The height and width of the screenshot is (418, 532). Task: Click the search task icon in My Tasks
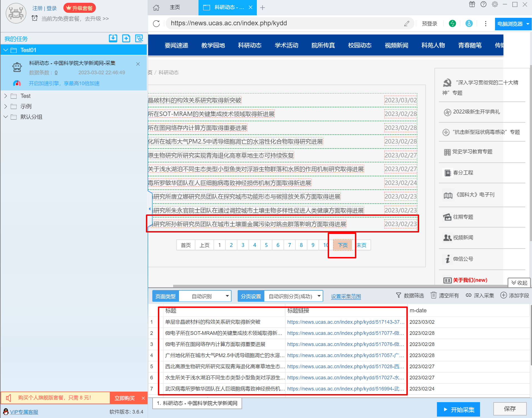(139, 38)
